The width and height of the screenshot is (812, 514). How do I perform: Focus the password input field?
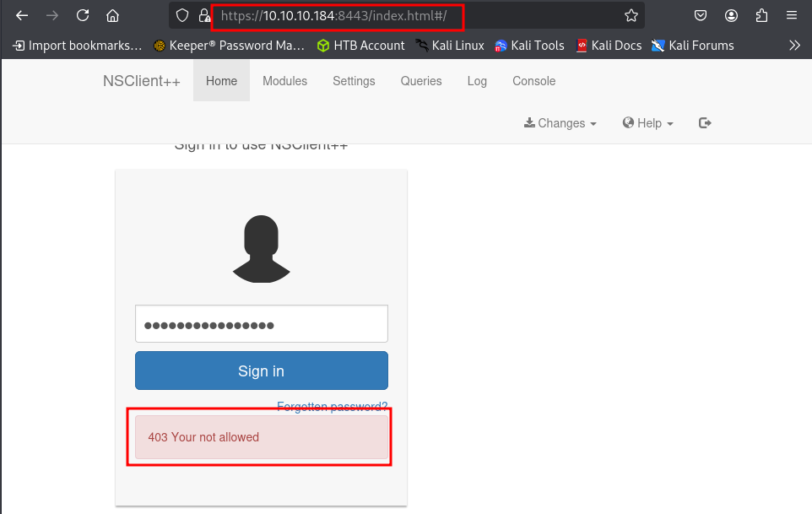click(x=262, y=324)
